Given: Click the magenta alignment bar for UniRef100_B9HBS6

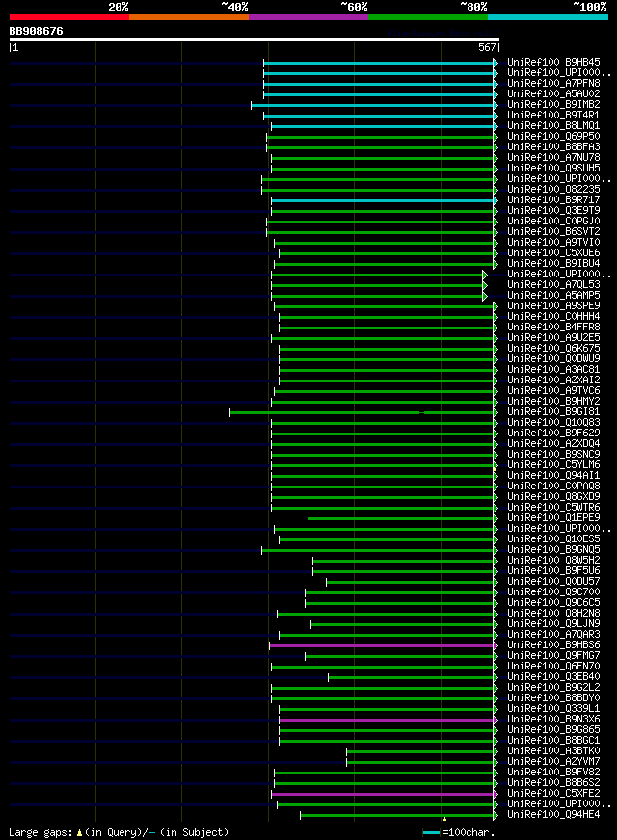Looking at the screenshot, I should tap(384, 646).
